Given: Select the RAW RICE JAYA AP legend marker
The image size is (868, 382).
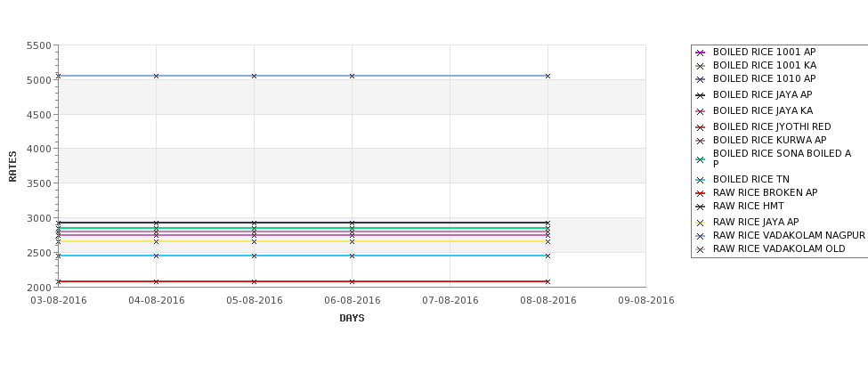Looking at the screenshot, I should 700,223.
